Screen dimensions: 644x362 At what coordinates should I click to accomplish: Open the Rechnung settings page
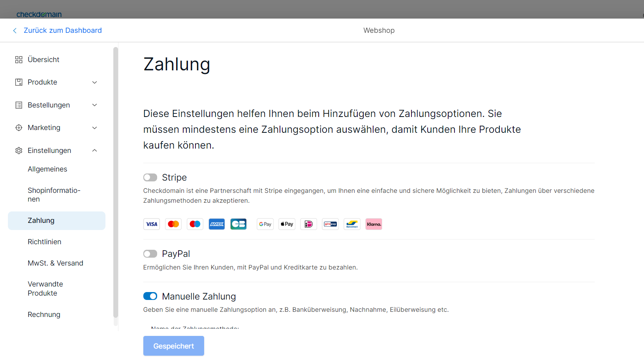pyautogui.click(x=44, y=315)
